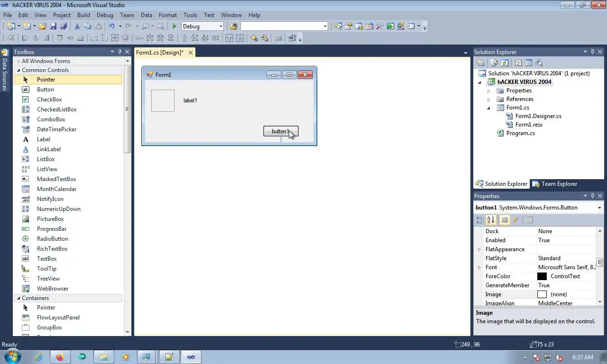
Task: Click the Events lightning bolt icon in Properties
Action: 515,220
